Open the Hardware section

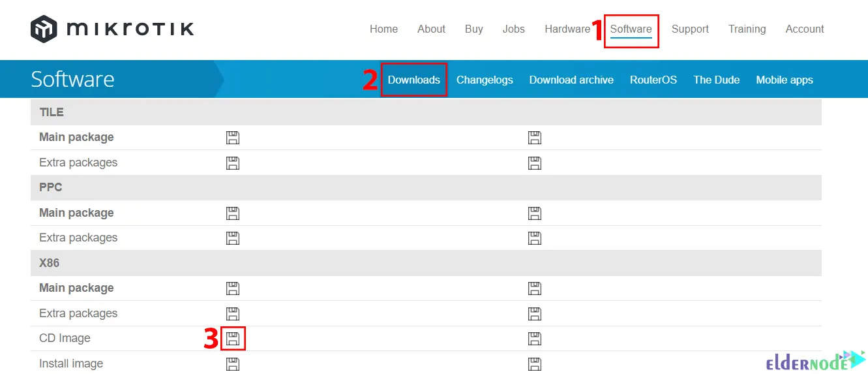[x=567, y=29]
